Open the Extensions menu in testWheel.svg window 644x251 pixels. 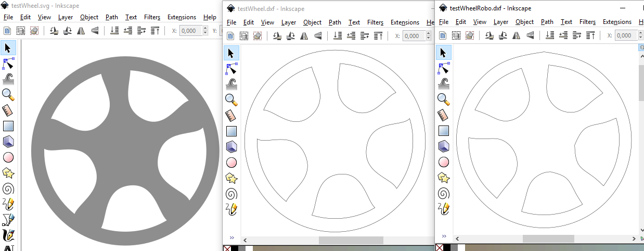[182, 17]
